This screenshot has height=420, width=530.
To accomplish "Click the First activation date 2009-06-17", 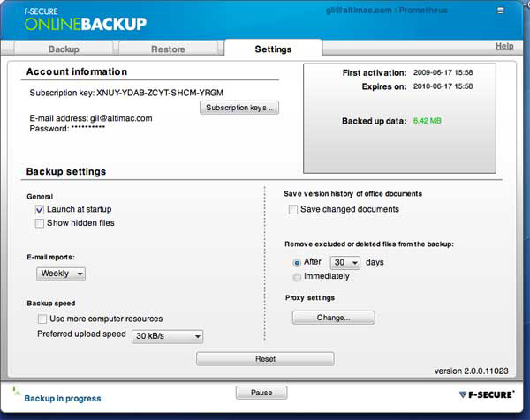I will point(443,72).
